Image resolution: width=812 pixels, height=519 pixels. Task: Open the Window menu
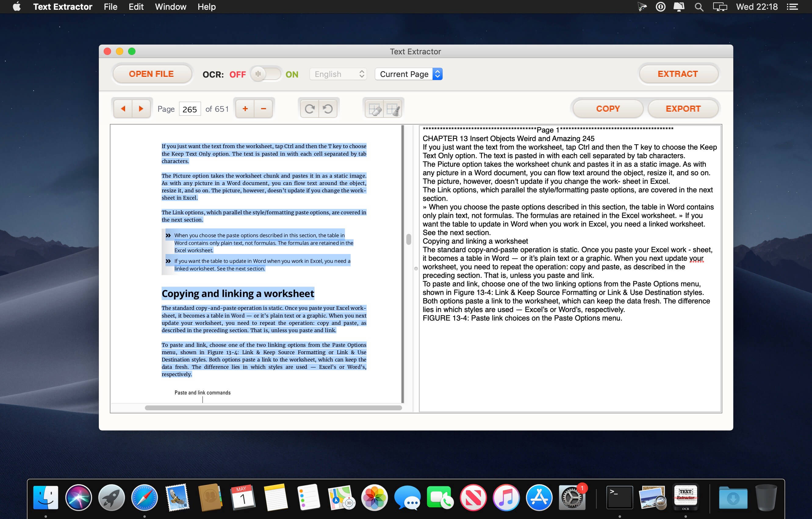click(x=170, y=7)
